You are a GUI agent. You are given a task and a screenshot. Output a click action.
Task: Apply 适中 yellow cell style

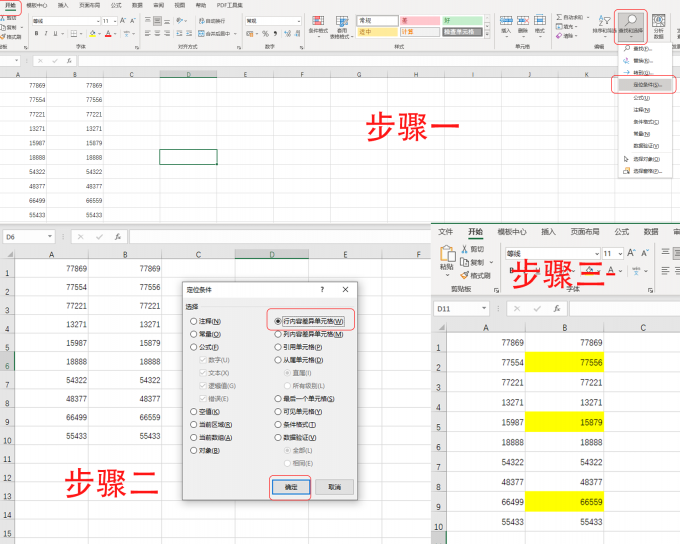click(x=377, y=32)
